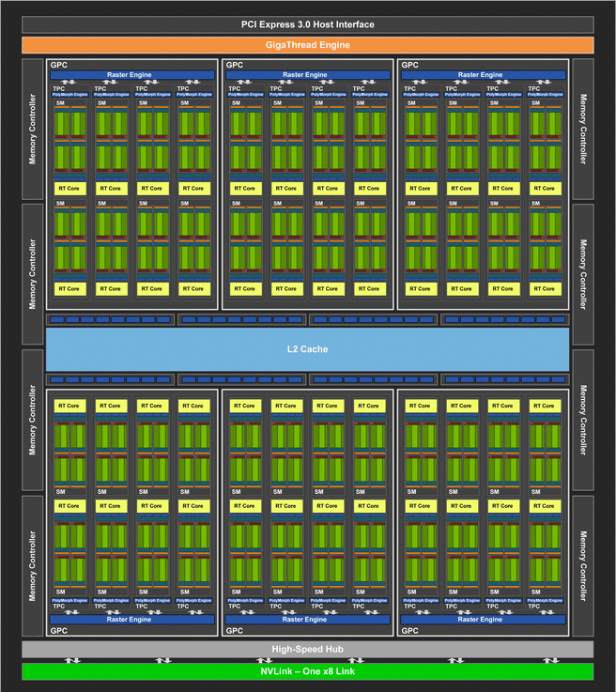Click the light blue L2 Cache block

[308, 349]
